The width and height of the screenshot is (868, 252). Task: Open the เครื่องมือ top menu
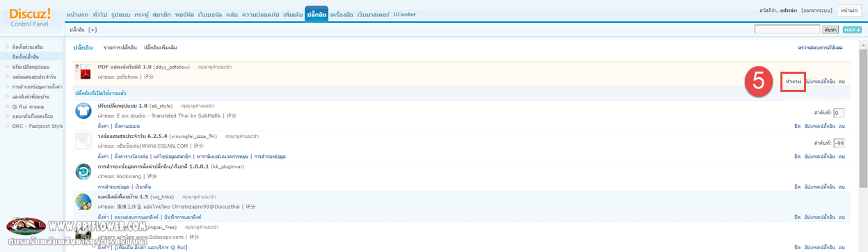pos(342,14)
